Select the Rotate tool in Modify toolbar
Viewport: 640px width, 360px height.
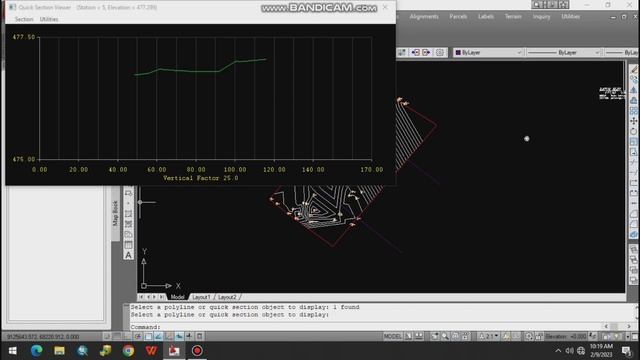coord(633,131)
